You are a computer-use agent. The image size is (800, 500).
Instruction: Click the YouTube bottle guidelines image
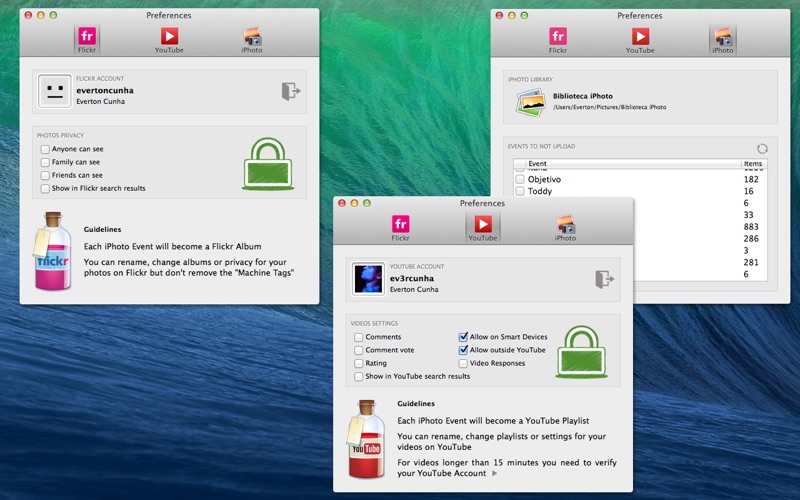tap(366, 439)
